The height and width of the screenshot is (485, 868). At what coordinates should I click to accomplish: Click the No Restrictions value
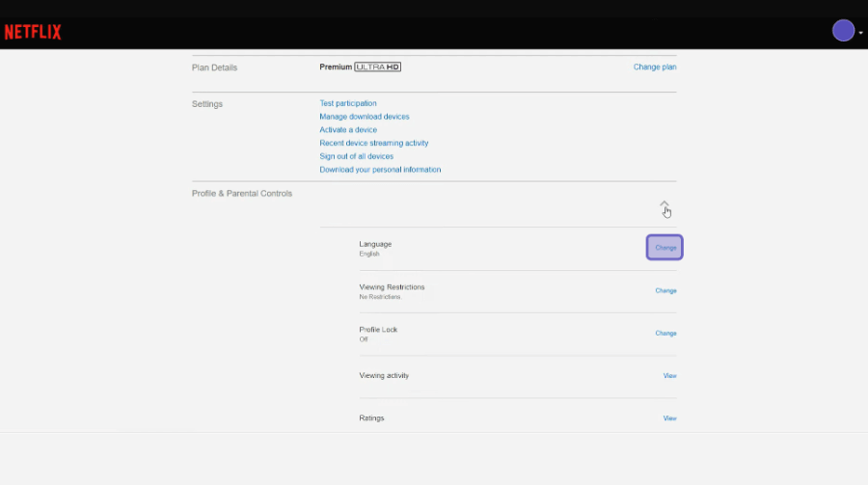(x=380, y=297)
